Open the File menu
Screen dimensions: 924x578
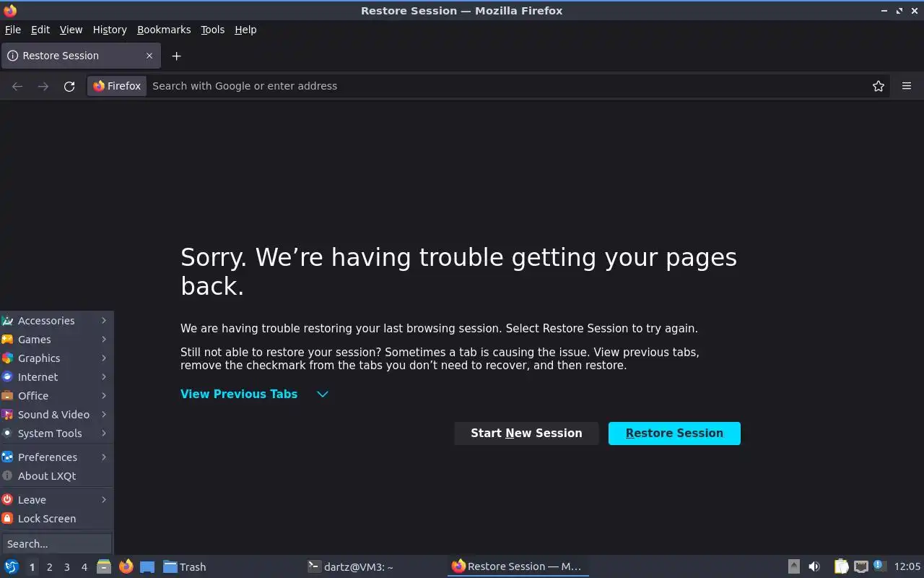pyautogui.click(x=13, y=30)
